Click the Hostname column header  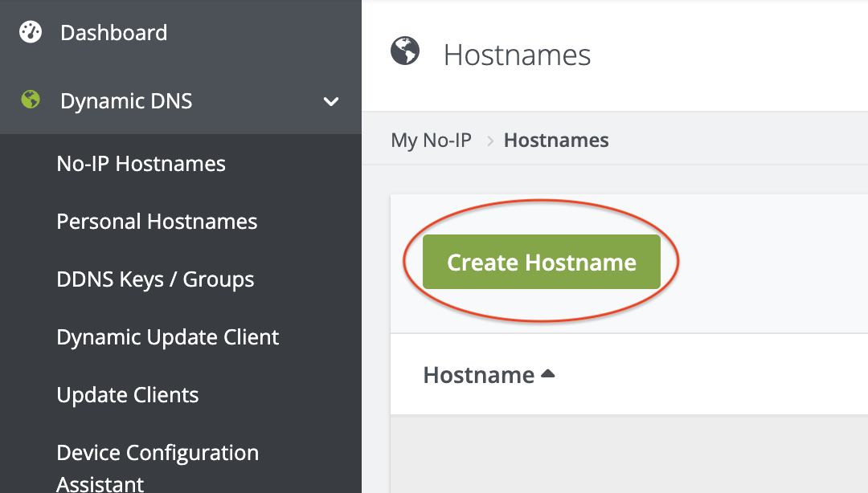(478, 374)
